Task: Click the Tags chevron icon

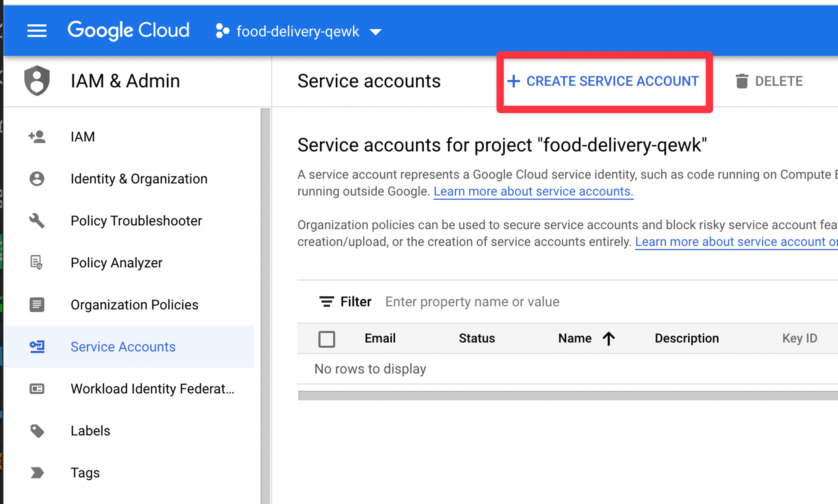Action: point(37,473)
